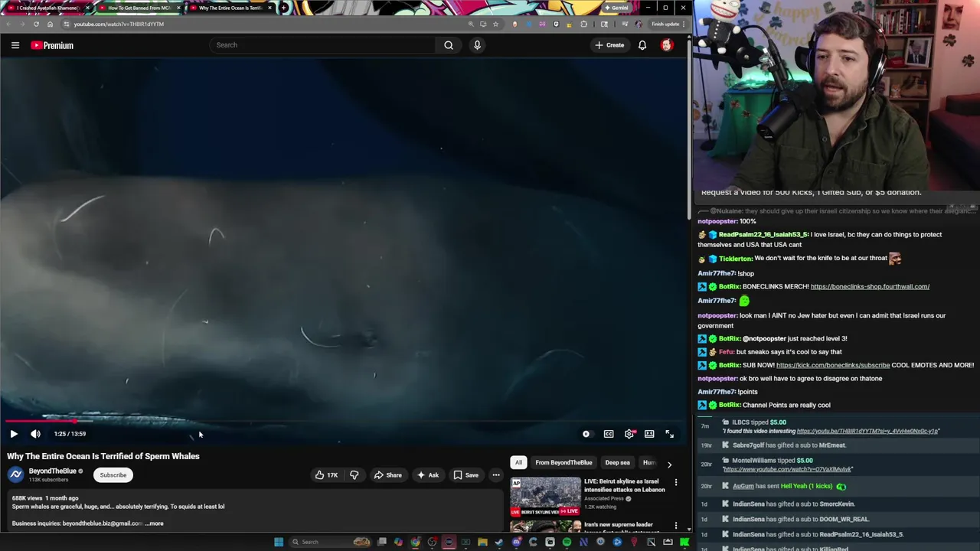
Task: Click the YouTube search input field
Action: pyautogui.click(x=322, y=45)
